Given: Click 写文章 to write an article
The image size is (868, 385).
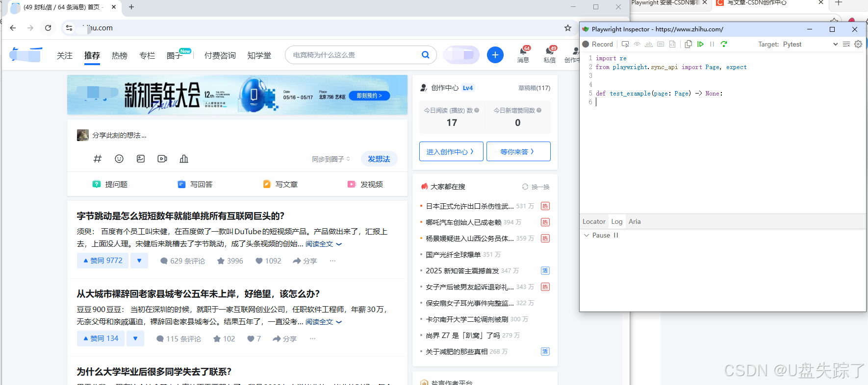Looking at the screenshot, I should (280, 184).
